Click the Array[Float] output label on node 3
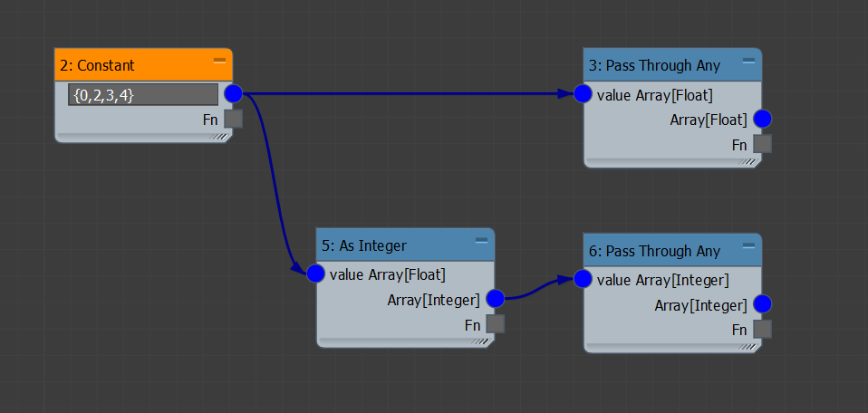Image resolution: width=868 pixels, height=413 pixels. [x=709, y=120]
